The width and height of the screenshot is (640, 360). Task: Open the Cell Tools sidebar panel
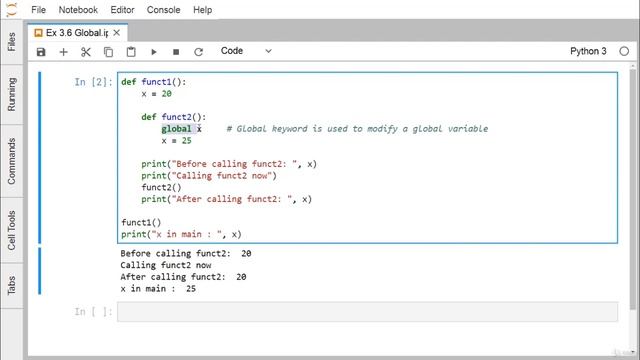point(11,230)
